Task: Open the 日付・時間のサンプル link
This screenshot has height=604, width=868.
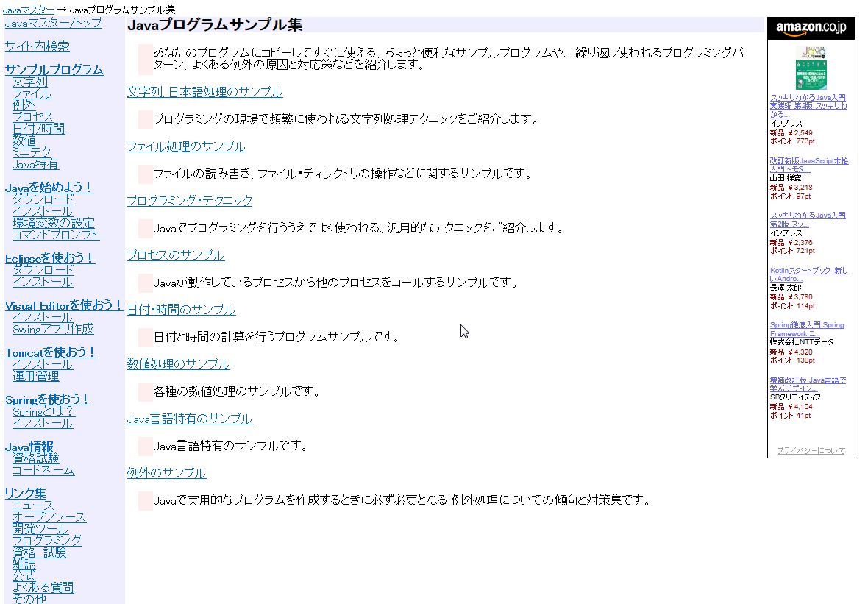Action: pyautogui.click(x=182, y=310)
